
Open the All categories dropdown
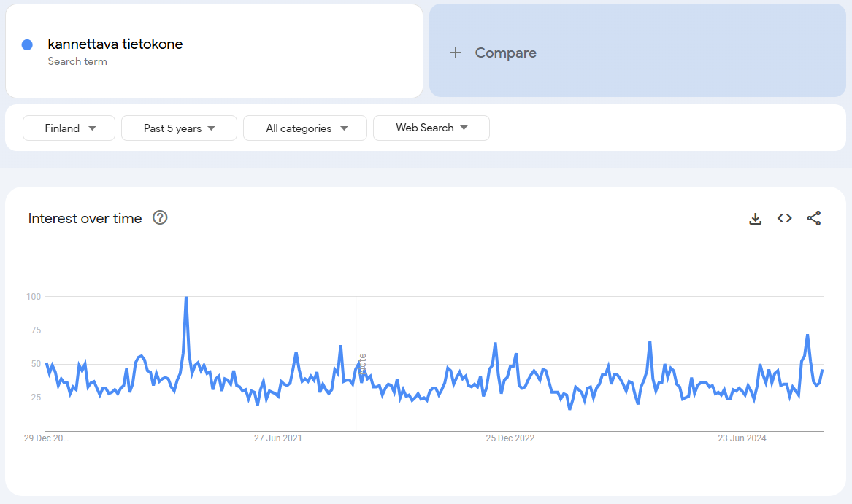point(305,128)
